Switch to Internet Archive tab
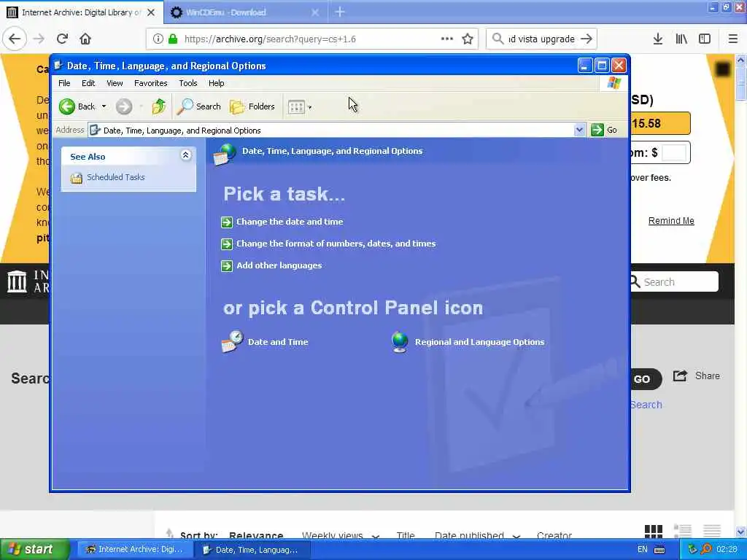This screenshot has height=560, width=747. 81,12
